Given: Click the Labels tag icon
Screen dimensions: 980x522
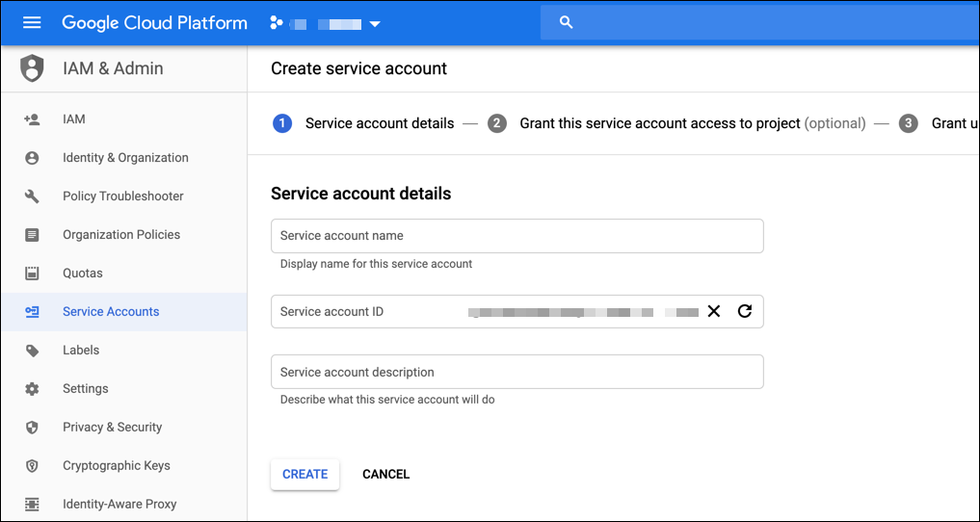Looking at the screenshot, I should (32, 351).
